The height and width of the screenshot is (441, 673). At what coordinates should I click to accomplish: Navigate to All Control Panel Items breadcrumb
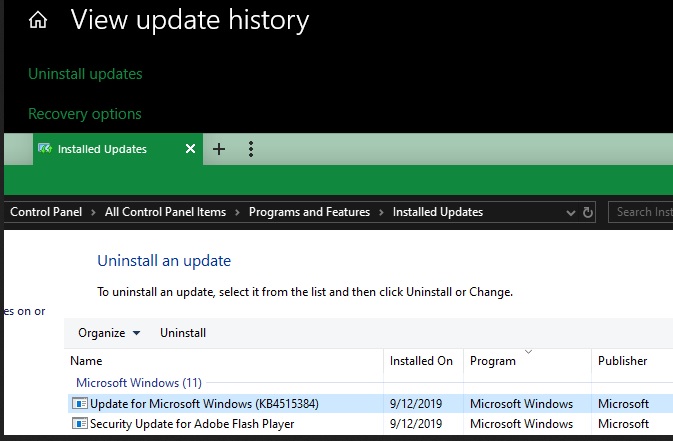165,212
